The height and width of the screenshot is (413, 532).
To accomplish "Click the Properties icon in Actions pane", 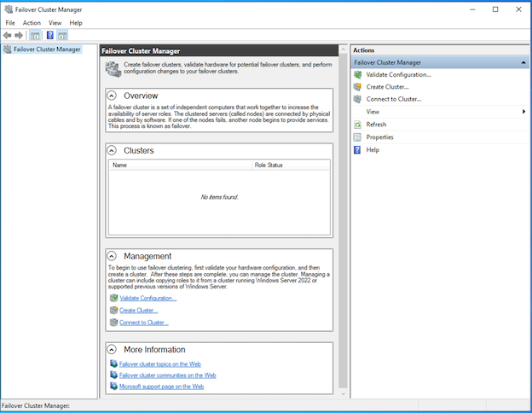I will [x=357, y=137].
